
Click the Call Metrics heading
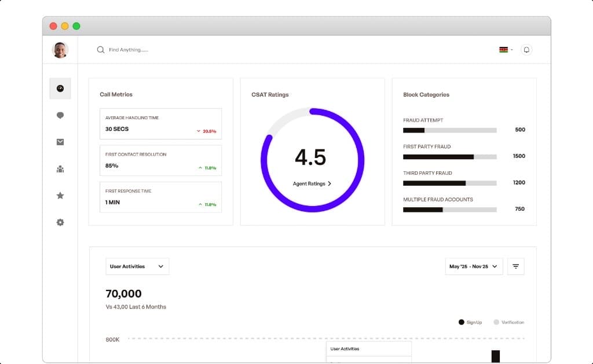pos(116,94)
